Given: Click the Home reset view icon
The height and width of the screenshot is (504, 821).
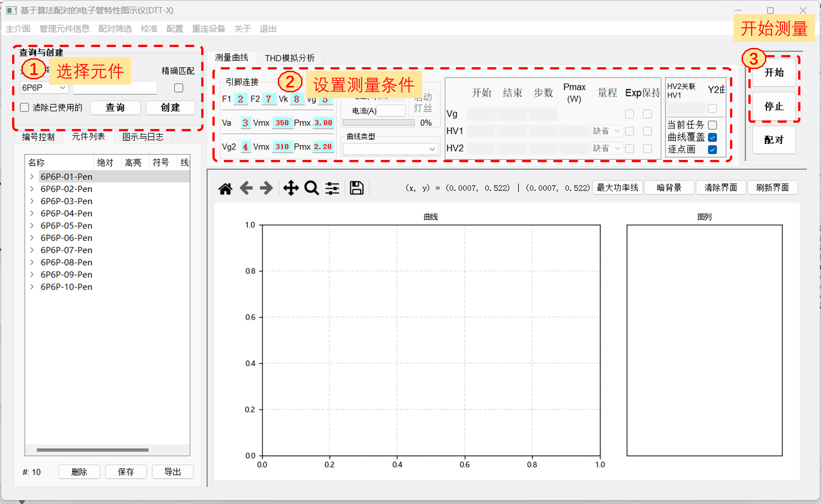Looking at the screenshot, I should pos(225,188).
